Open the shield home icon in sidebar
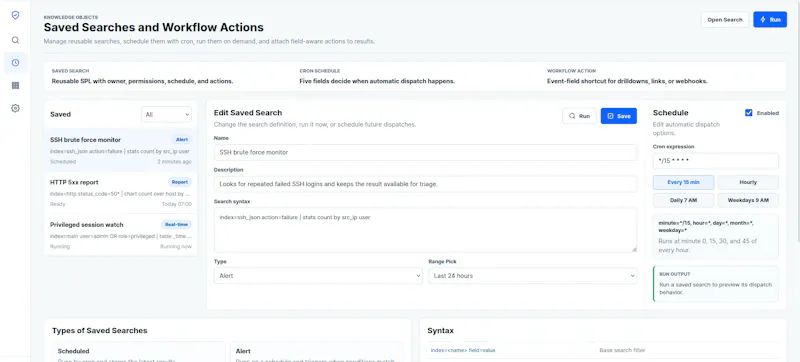Screen dimensions: 800x362 click(x=15, y=15)
